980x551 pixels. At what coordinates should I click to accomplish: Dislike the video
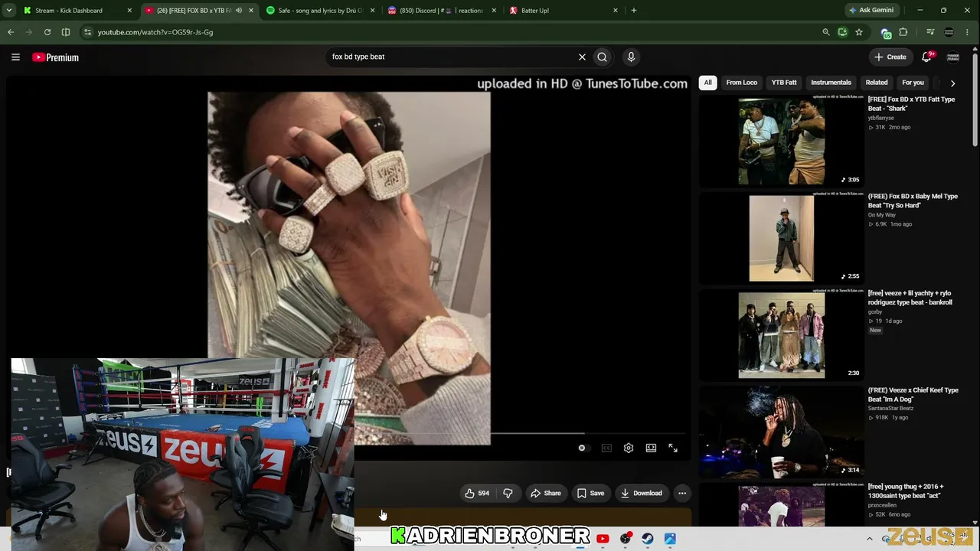pyautogui.click(x=508, y=493)
